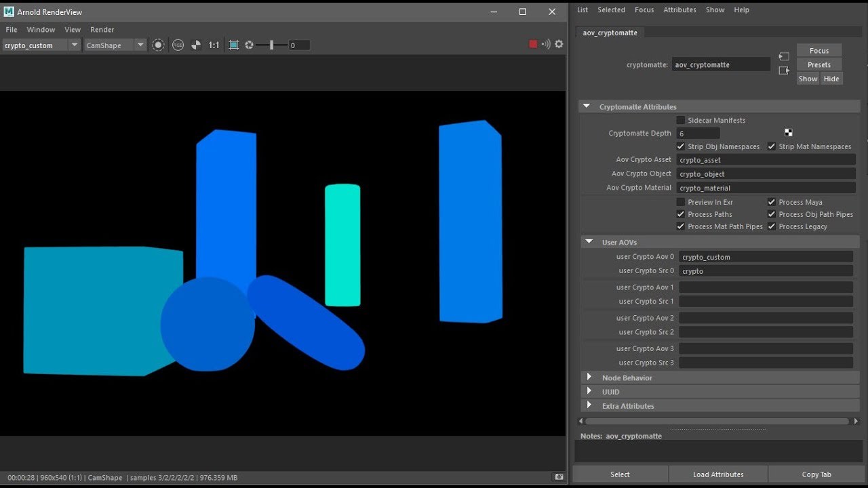Select the aov_cryptomatte tab
The height and width of the screenshot is (488, 868).
click(x=610, y=33)
